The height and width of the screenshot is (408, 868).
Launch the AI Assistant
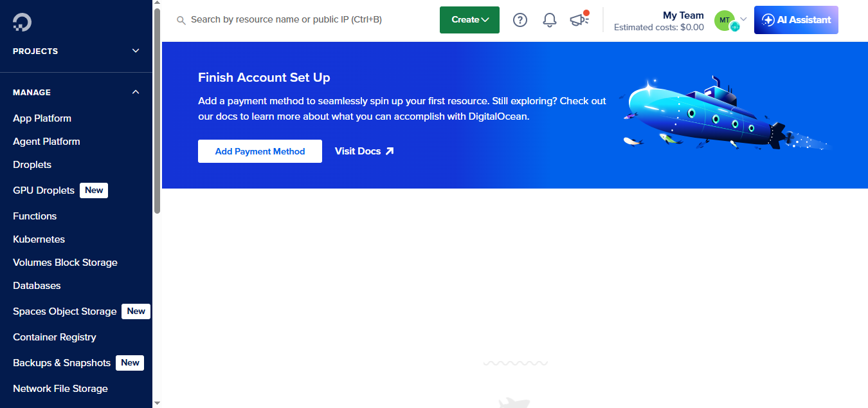click(x=796, y=20)
